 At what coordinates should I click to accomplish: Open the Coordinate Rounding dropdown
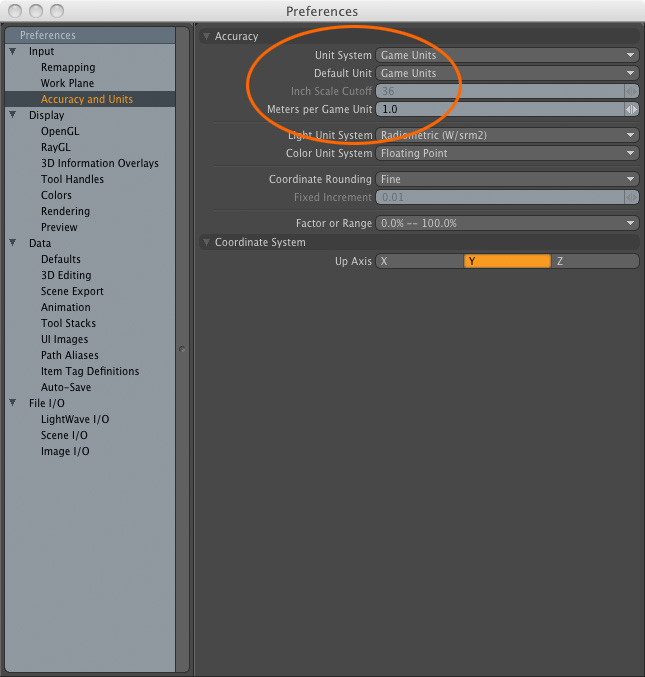pyautogui.click(x=507, y=179)
